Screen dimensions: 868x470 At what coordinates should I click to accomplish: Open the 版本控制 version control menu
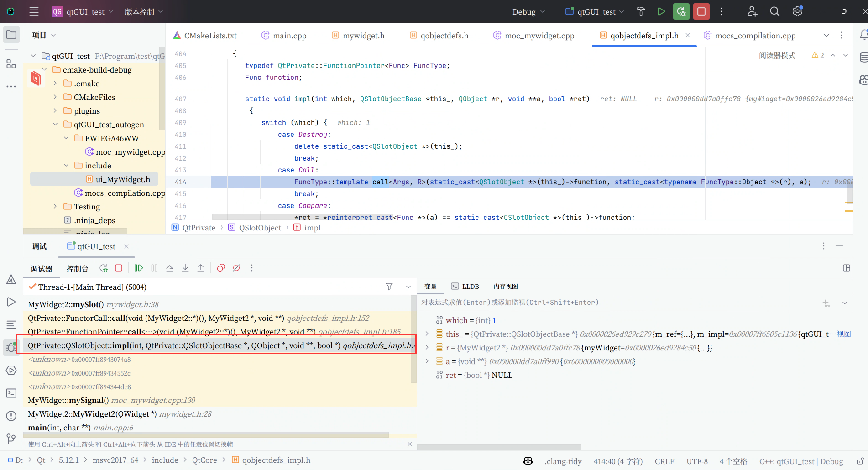[144, 12]
